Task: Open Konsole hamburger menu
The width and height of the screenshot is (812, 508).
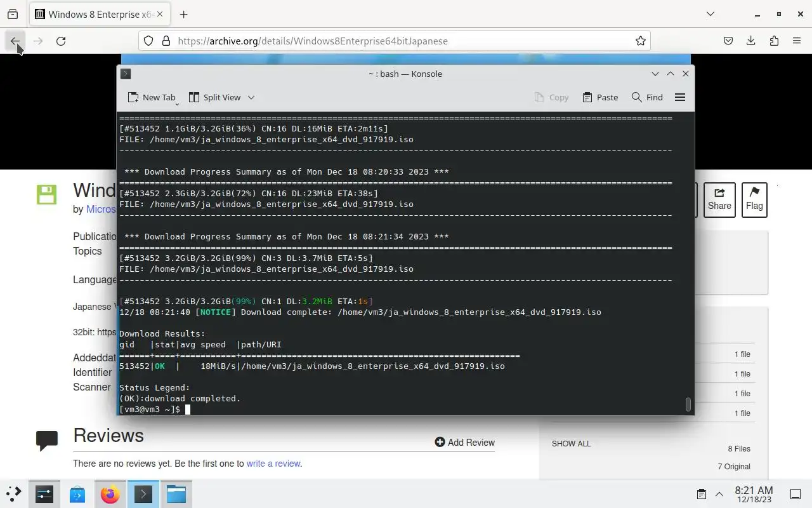Action: tap(680, 97)
